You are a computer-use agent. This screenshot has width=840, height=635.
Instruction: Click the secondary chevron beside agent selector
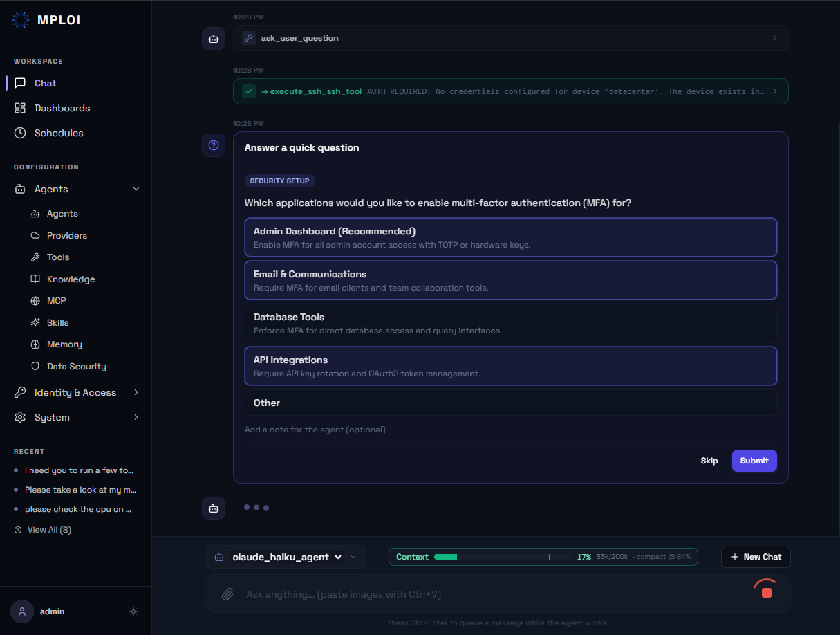(354, 557)
